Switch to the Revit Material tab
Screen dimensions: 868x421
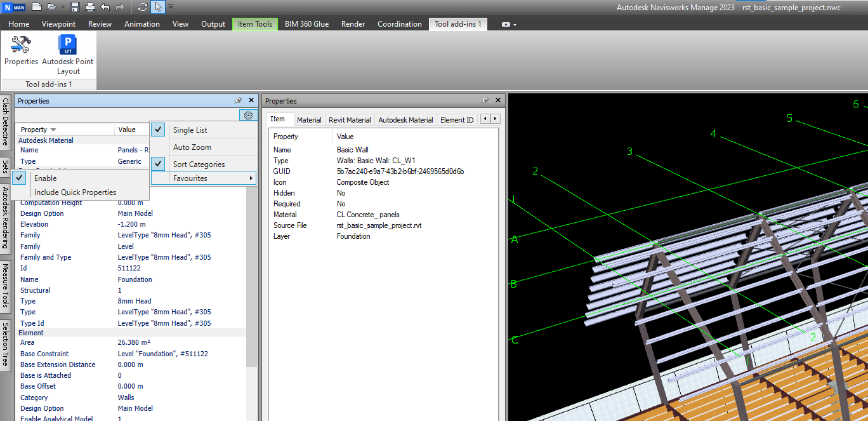pyautogui.click(x=350, y=119)
